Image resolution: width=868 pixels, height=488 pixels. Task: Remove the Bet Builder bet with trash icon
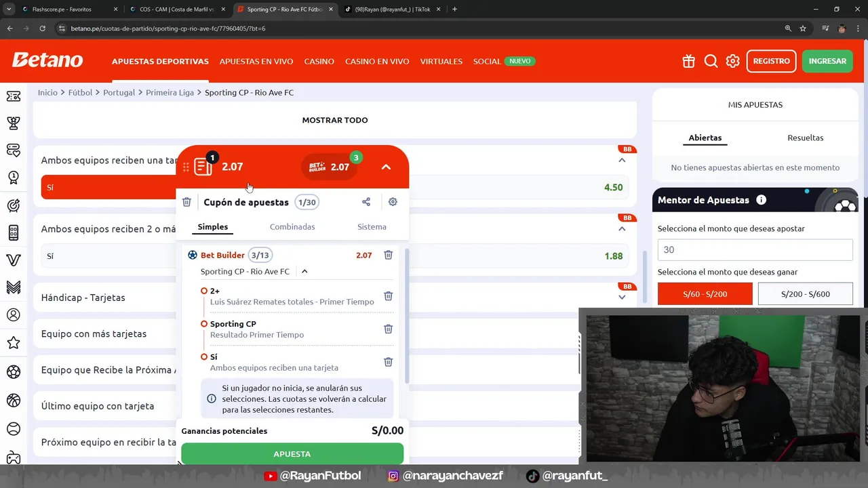388,255
